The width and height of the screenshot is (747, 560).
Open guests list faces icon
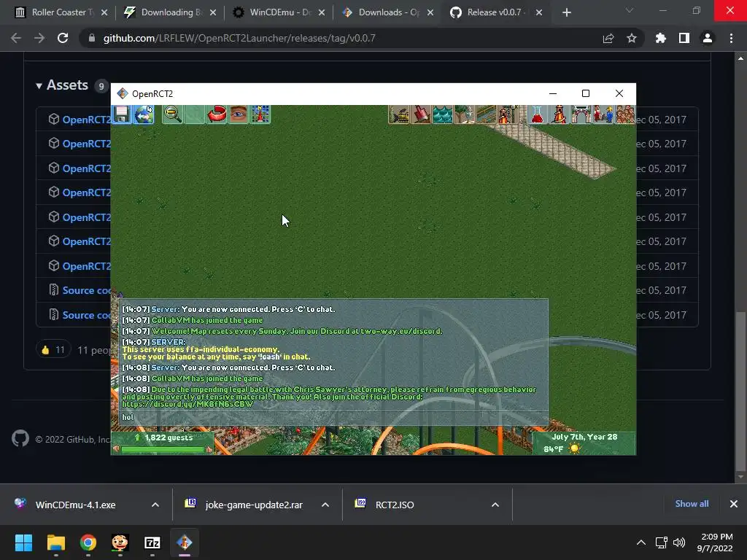tap(625, 114)
